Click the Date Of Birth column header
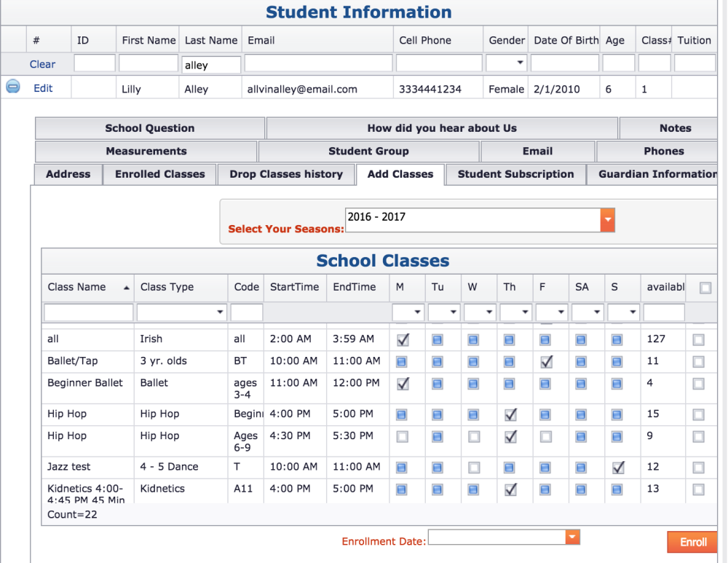This screenshot has height=563, width=728. point(566,40)
